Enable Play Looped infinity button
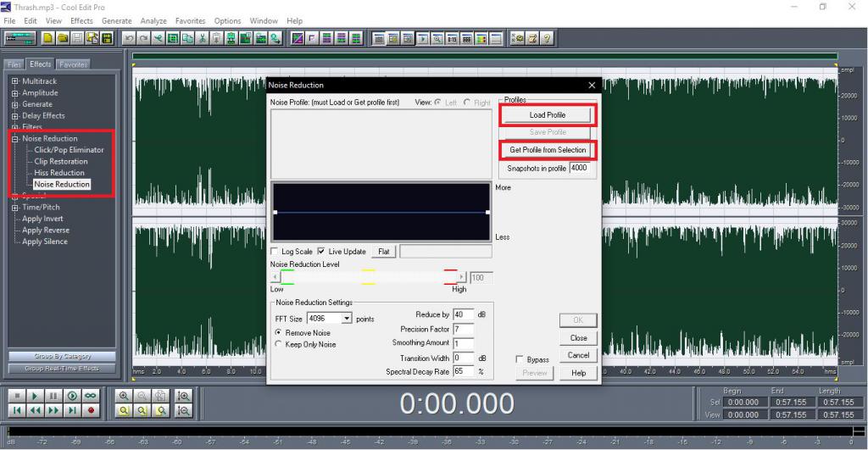Screen dimensions: 868x450 point(90,396)
